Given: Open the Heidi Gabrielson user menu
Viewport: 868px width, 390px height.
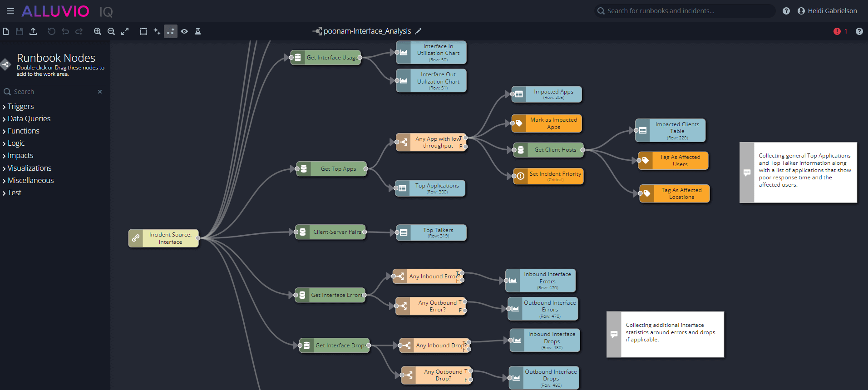Looking at the screenshot, I should click(827, 11).
